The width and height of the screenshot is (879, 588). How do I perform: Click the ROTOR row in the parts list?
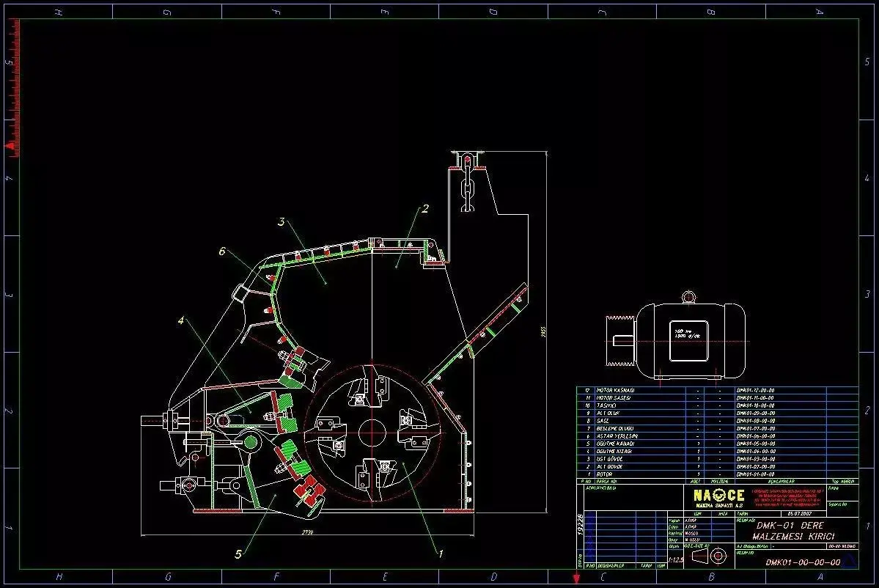point(717,474)
